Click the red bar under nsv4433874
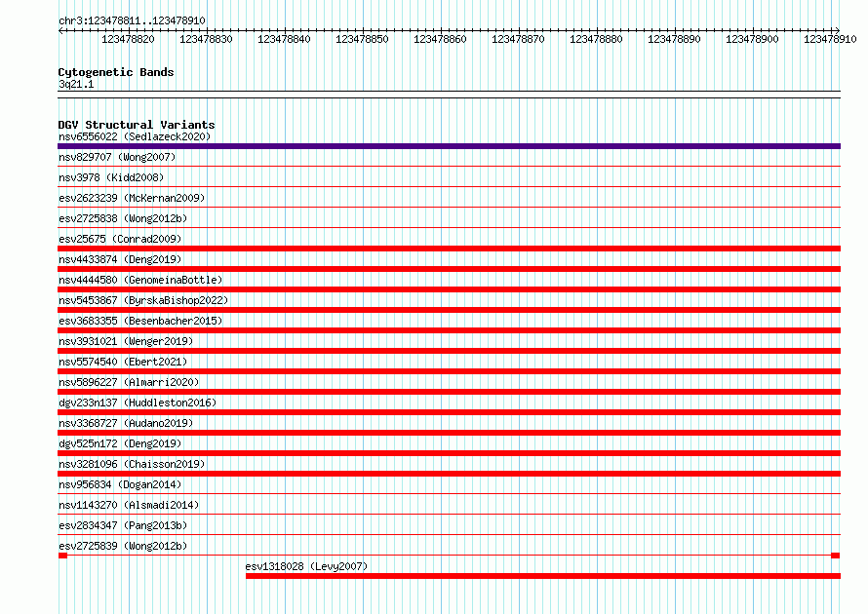This screenshot has height=614, width=868. pyautogui.click(x=449, y=269)
